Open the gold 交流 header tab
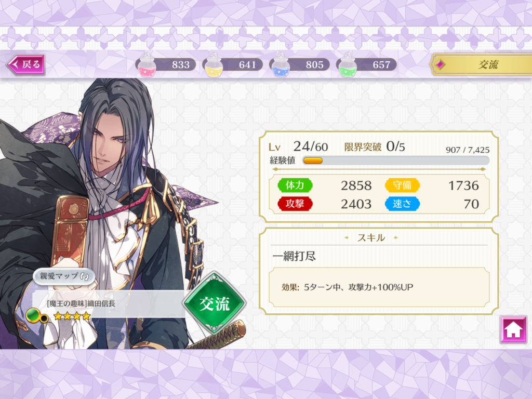Image resolution: width=532 pixels, height=399 pixels. coord(481,64)
